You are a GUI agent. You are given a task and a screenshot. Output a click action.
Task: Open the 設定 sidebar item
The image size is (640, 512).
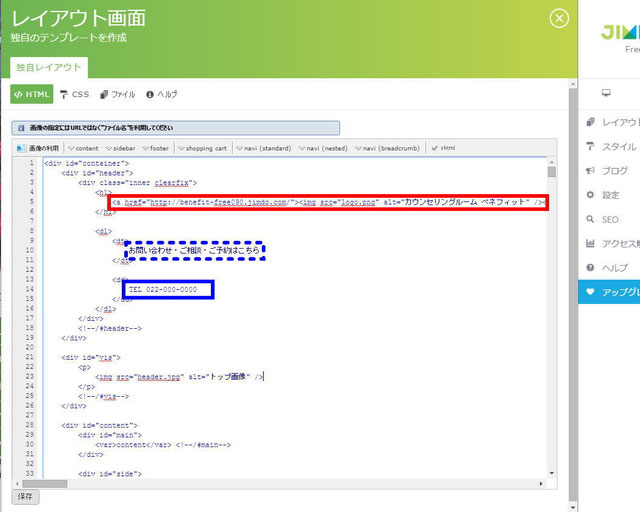610,195
